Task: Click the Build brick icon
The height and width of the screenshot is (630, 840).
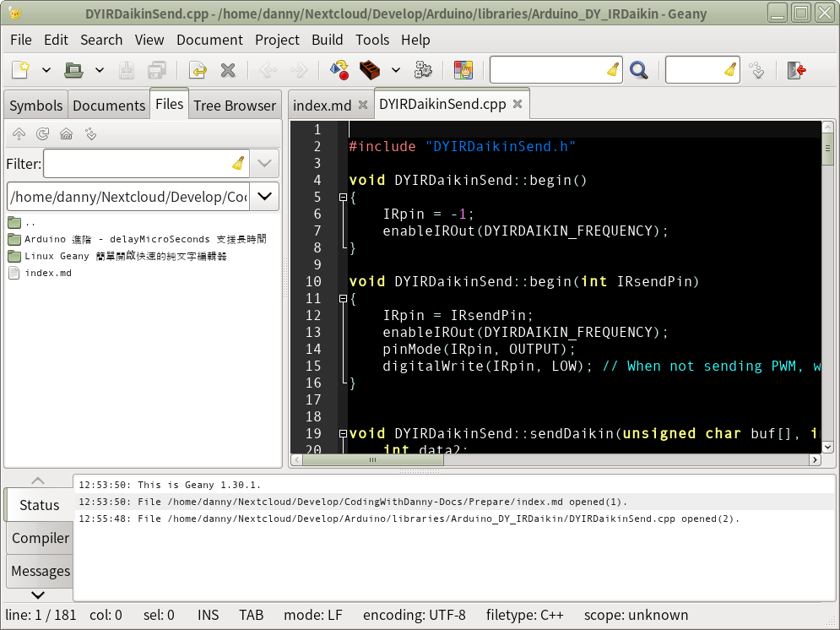Action: [x=369, y=70]
